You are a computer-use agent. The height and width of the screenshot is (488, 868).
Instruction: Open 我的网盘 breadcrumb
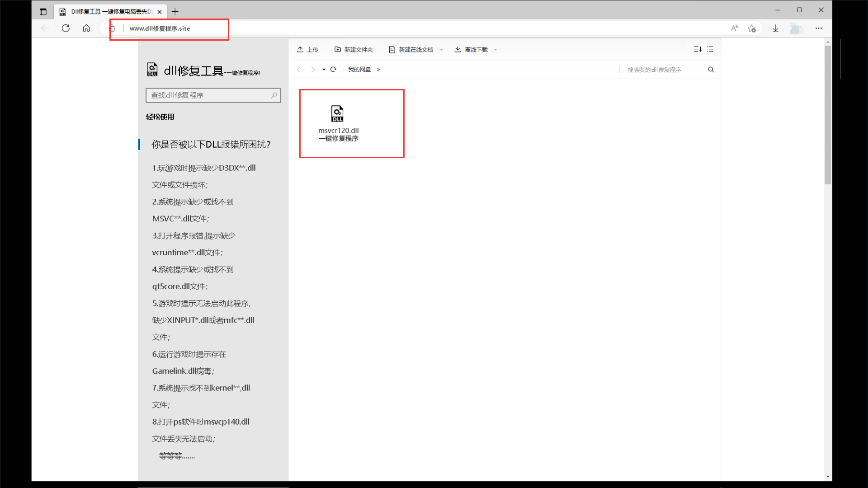359,70
